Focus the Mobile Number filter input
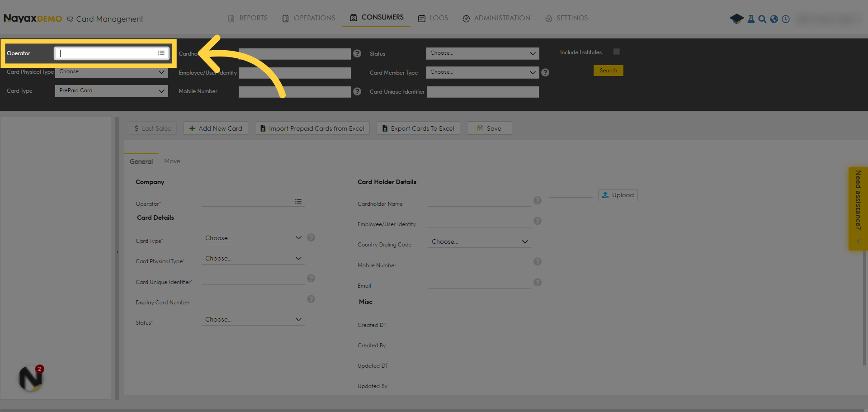Image resolution: width=868 pixels, height=412 pixels. pos(295,92)
